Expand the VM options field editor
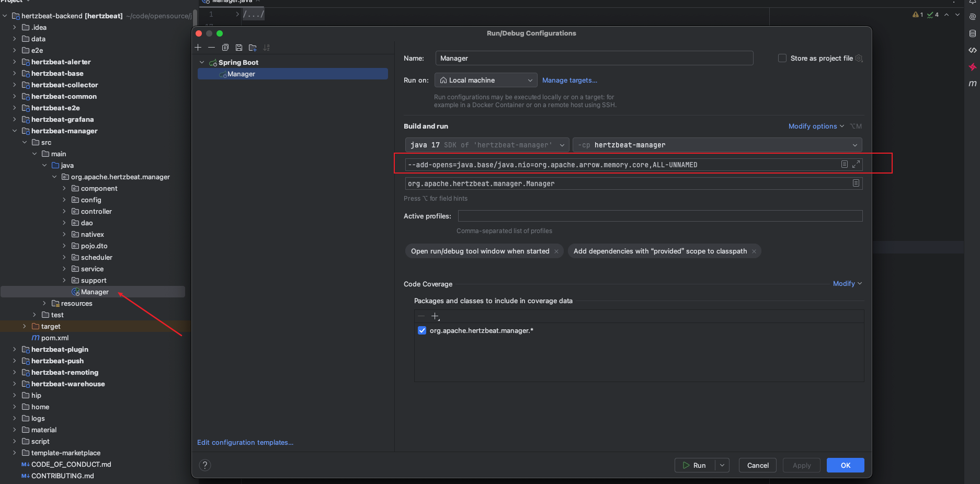 [856, 165]
